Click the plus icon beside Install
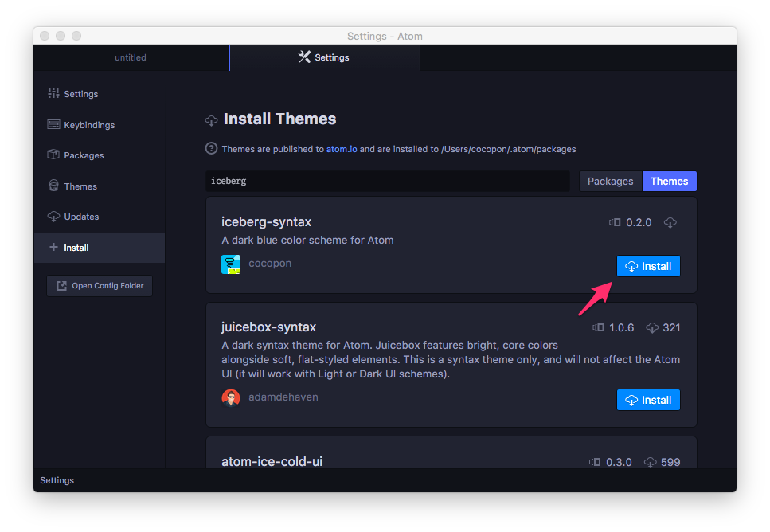The image size is (770, 532). [53, 247]
